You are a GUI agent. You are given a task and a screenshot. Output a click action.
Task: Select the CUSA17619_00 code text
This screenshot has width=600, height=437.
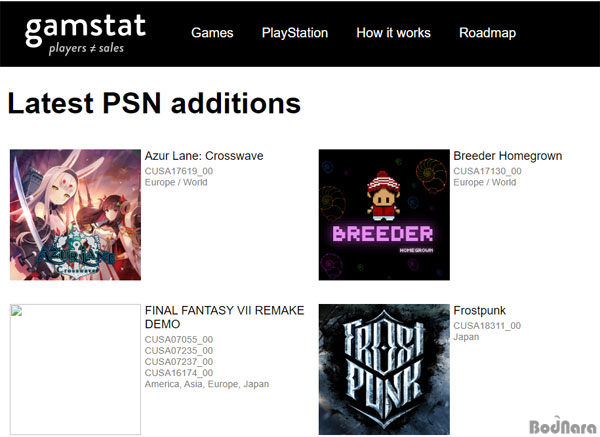tap(179, 171)
